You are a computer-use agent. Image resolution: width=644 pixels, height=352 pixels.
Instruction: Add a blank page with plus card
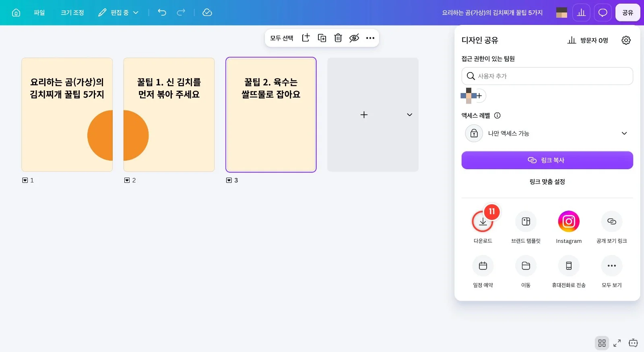tap(364, 115)
